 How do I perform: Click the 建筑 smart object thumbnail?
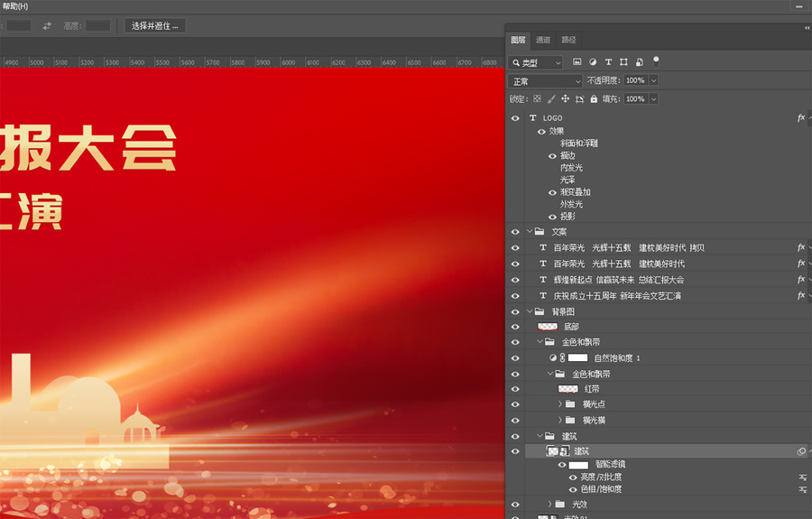point(558,451)
